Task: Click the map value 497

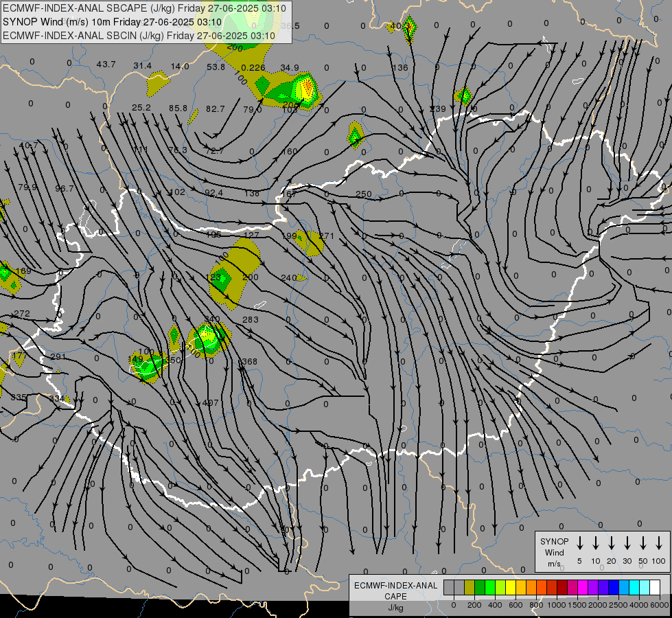Action: (210, 403)
